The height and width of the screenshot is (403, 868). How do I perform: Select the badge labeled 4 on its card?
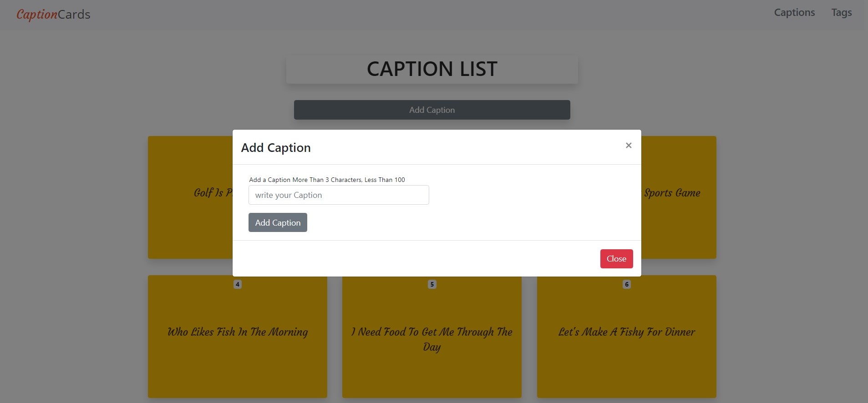[237, 284]
